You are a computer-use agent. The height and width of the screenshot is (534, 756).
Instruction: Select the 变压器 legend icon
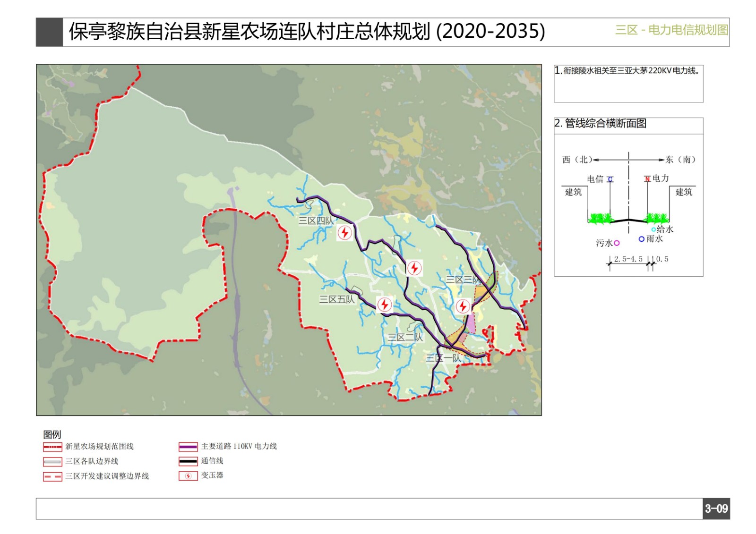pyautogui.click(x=188, y=476)
